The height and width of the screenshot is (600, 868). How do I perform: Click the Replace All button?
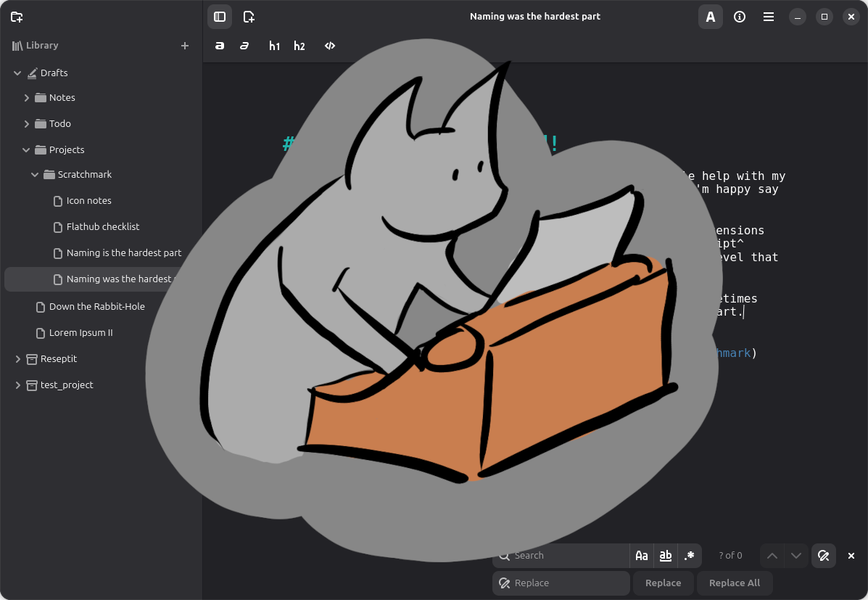coord(734,583)
